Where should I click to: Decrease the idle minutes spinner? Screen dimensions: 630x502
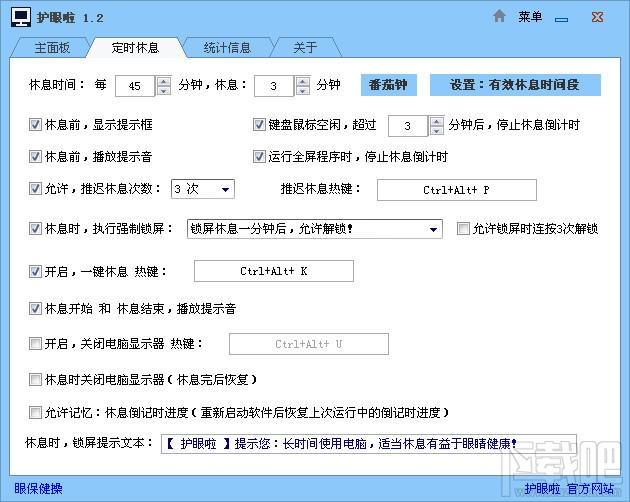436,131
